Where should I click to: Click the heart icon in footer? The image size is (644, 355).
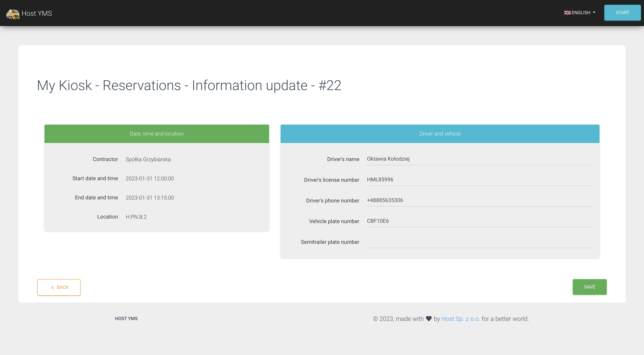point(429,319)
